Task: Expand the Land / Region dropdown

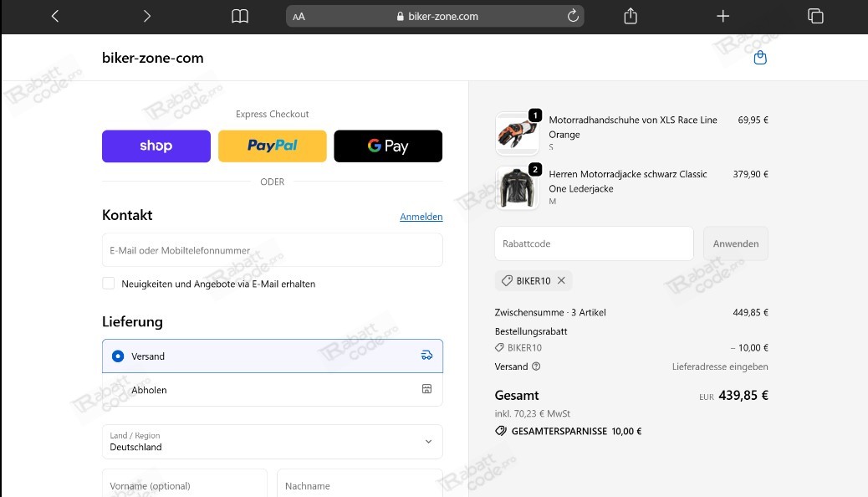Action: (x=273, y=442)
